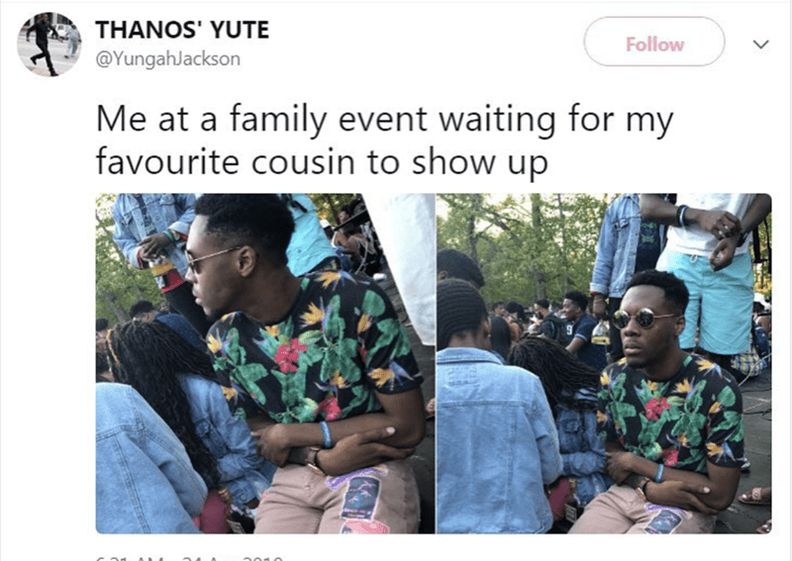
Task: Open the left photo of the man looking sideways
Action: coord(265,363)
